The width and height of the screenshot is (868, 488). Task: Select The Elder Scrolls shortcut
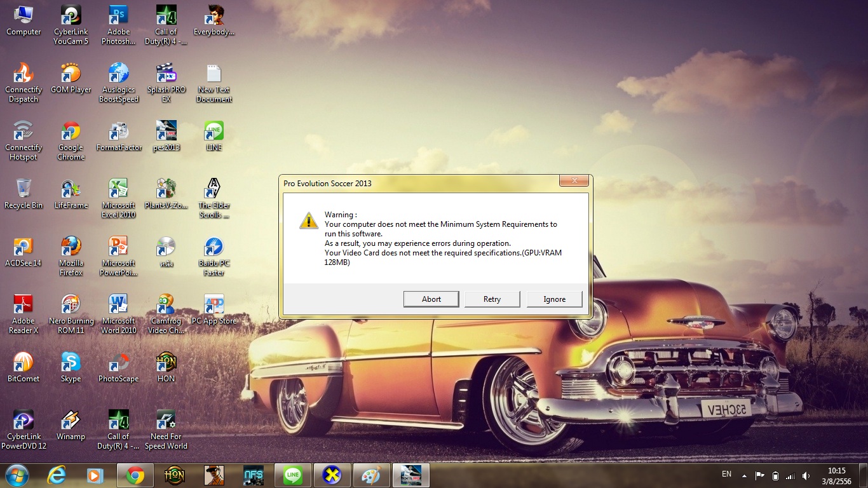coord(214,199)
